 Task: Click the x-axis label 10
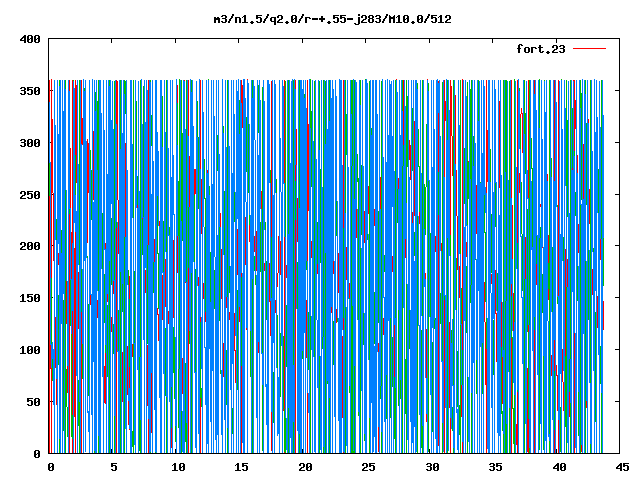[x=178, y=467]
